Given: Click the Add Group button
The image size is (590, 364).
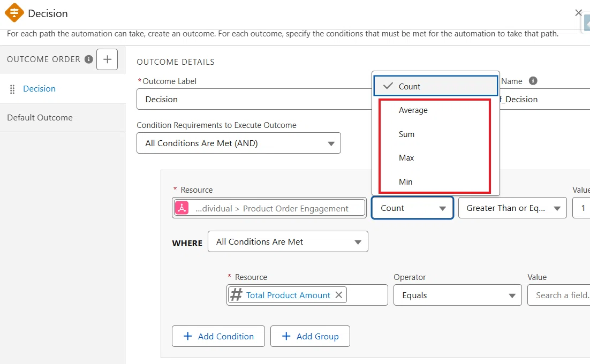Looking at the screenshot, I should click(x=310, y=336).
